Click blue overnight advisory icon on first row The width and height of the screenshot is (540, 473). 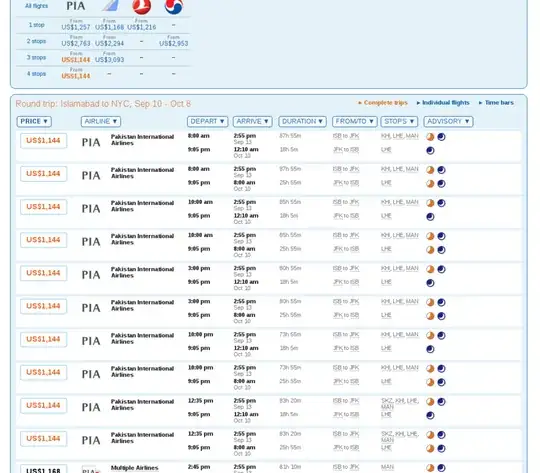[x=441, y=137]
